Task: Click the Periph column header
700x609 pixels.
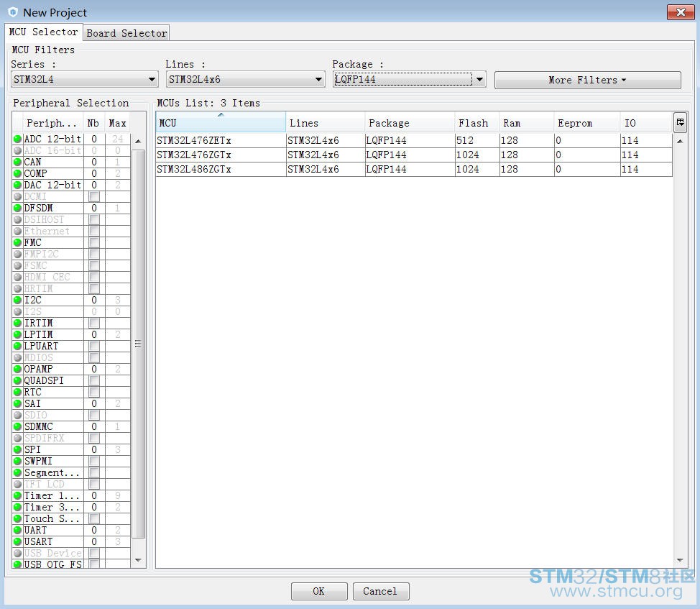Action: tap(52, 123)
